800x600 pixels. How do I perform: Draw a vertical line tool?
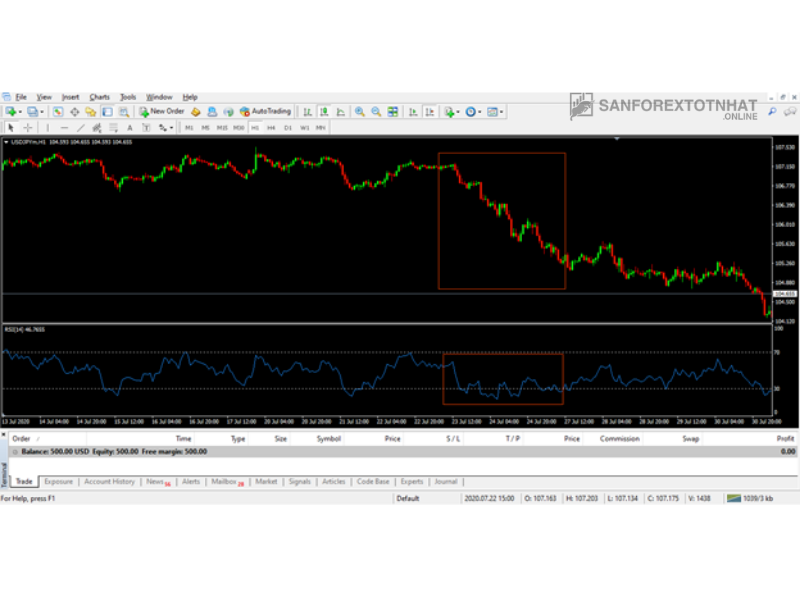click(47, 128)
